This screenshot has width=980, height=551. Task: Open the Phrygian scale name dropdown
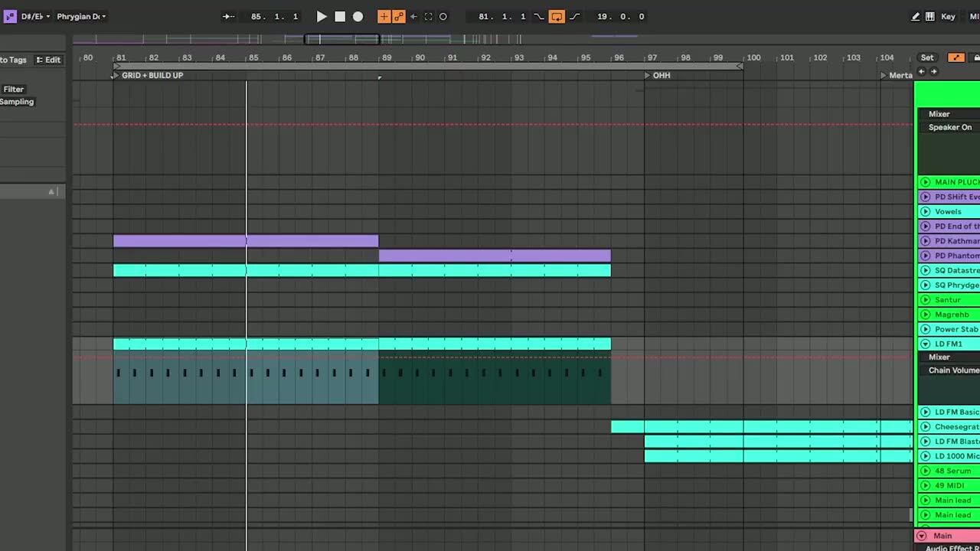80,16
